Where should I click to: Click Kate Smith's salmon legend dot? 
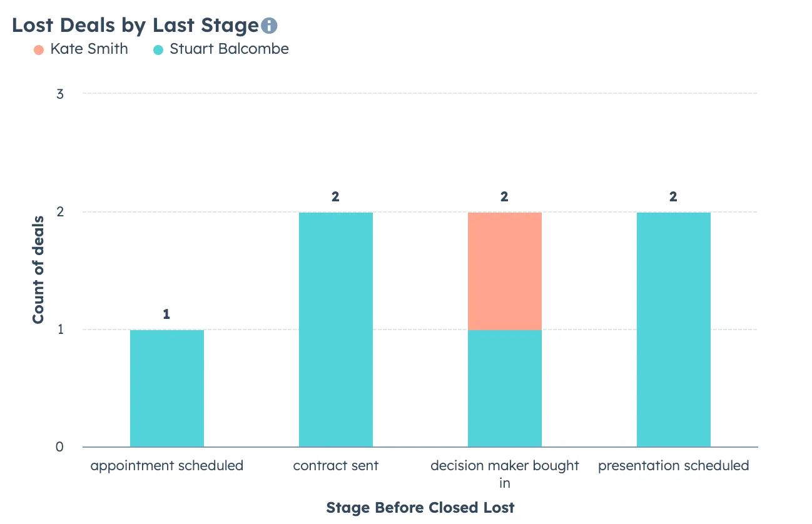[39, 50]
